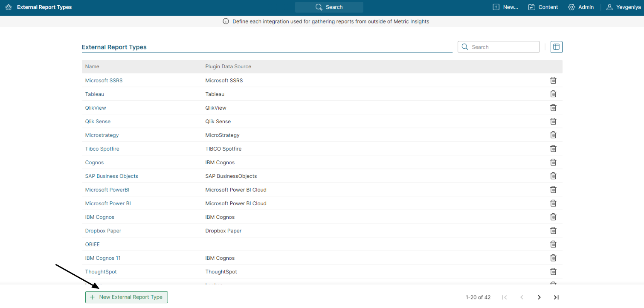Delete the Cognos report type row

coord(553,162)
